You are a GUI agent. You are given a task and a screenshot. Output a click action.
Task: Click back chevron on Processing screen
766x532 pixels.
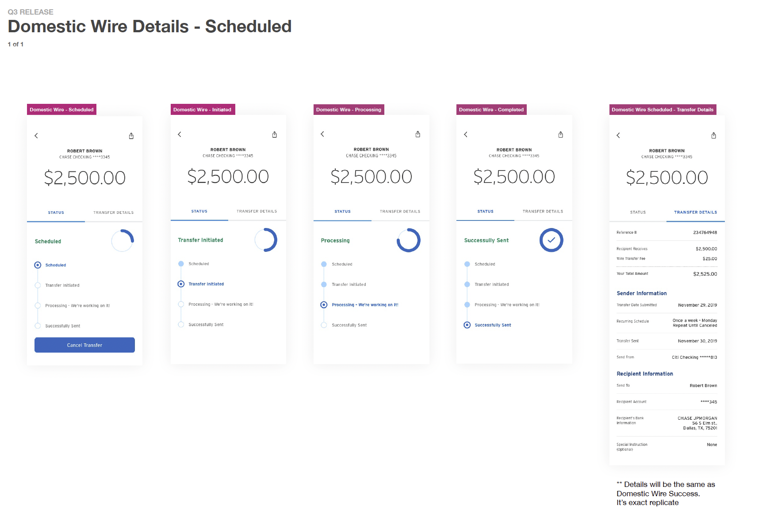click(322, 134)
